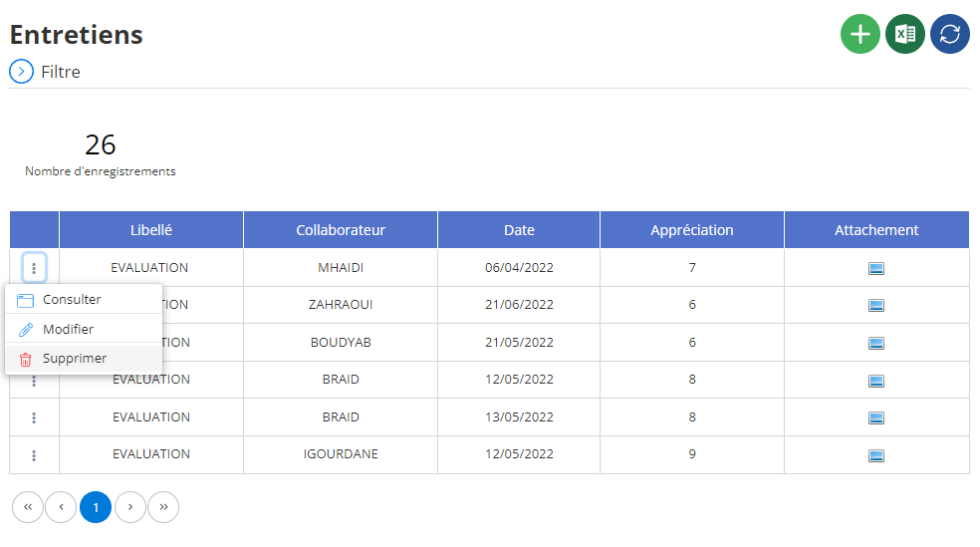Open attachment icon for BRAID 13/05/2022 row
Image resolution: width=980 pixels, height=547 pixels.
click(x=876, y=418)
